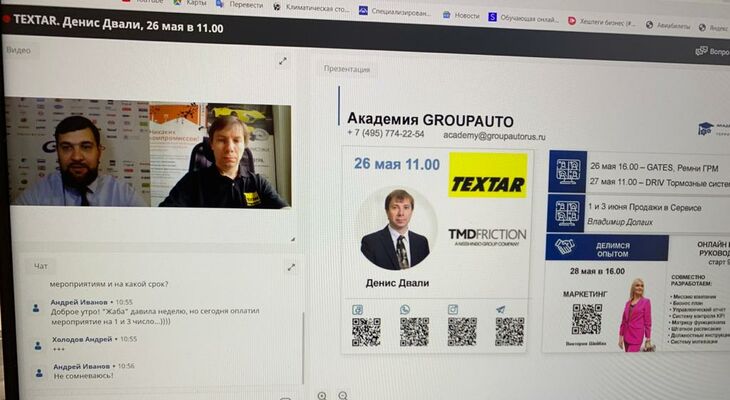Click the name Холодов Андрей in chat
The height and width of the screenshot is (400, 730).
tap(82, 339)
